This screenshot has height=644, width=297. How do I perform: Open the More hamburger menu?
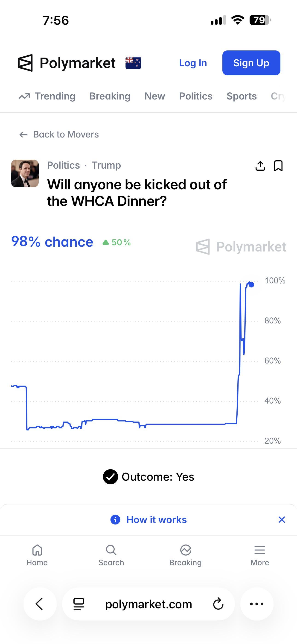click(x=259, y=555)
